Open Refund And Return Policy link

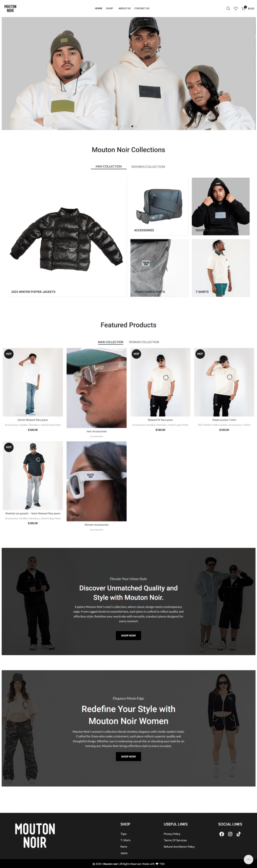(x=179, y=847)
